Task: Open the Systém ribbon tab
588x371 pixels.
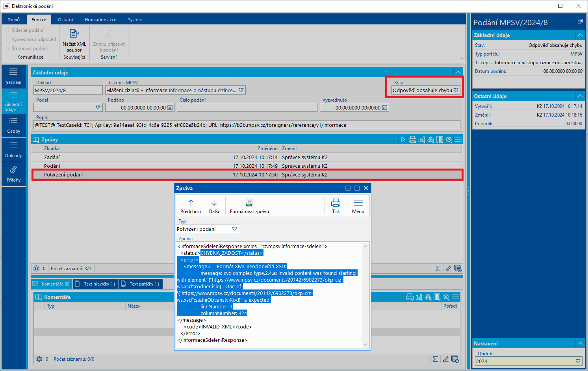Action: click(135, 20)
